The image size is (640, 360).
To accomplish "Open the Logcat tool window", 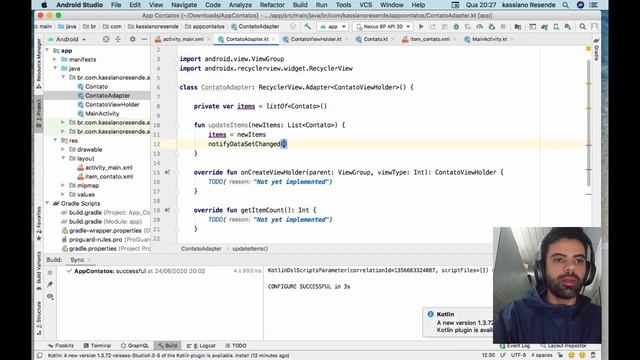I will pyautogui.click(x=201, y=346).
